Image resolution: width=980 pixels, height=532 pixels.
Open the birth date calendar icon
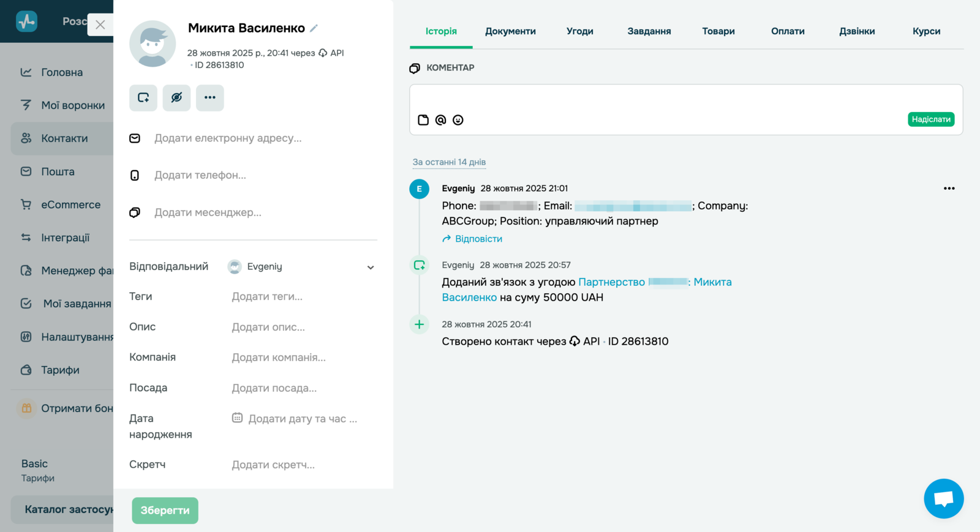pos(237,418)
